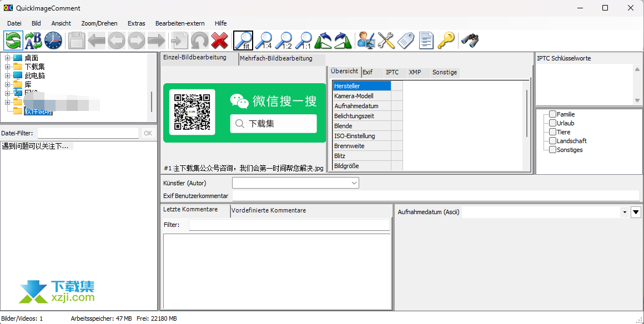
Task: Click the IPTC Schlüsselworte scroll-up arrow
Action: point(637,69)
